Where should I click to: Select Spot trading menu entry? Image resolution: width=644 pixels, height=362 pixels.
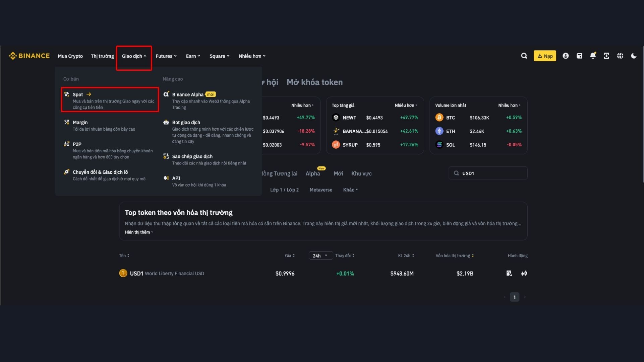(110, 100)
